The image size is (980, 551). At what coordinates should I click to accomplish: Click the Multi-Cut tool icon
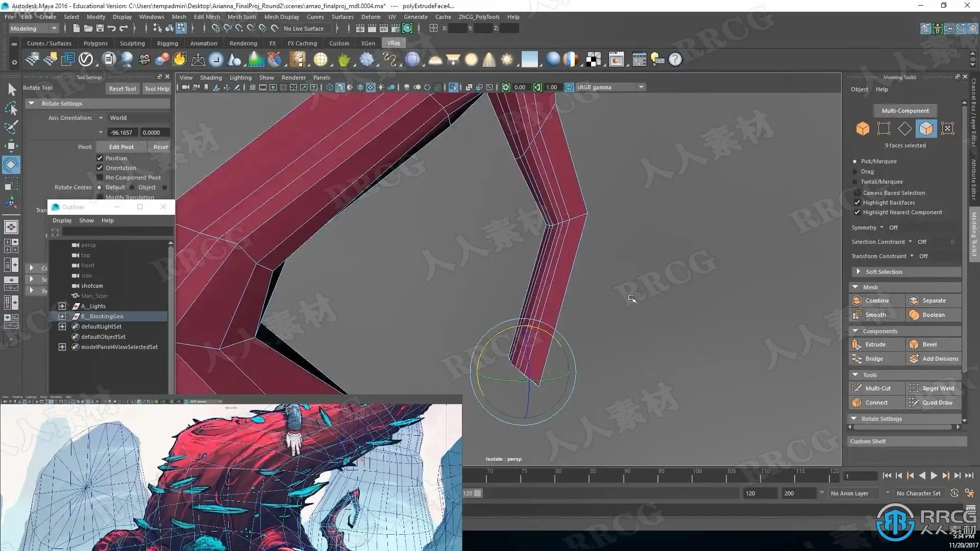[x=857, y=388]
